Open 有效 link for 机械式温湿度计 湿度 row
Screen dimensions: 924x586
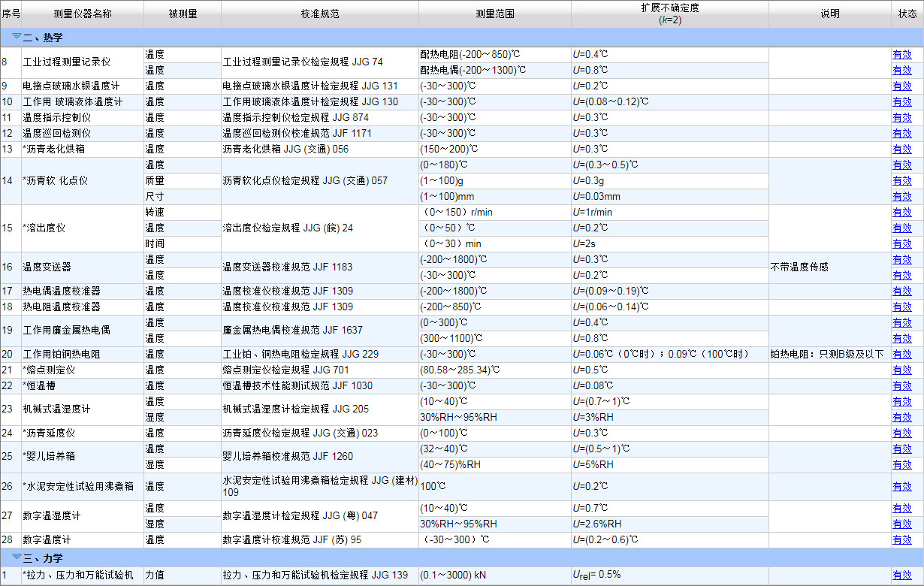pos(901,417)
